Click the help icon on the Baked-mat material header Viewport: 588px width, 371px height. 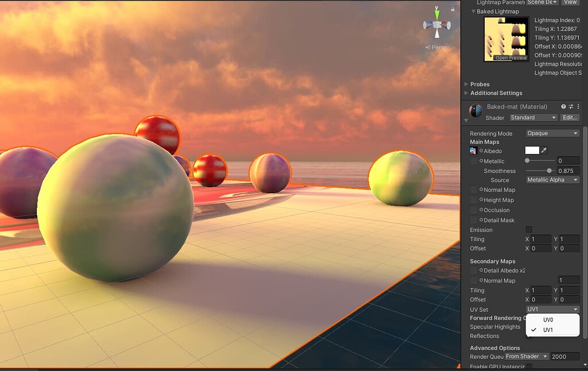(x=562, y=107)
